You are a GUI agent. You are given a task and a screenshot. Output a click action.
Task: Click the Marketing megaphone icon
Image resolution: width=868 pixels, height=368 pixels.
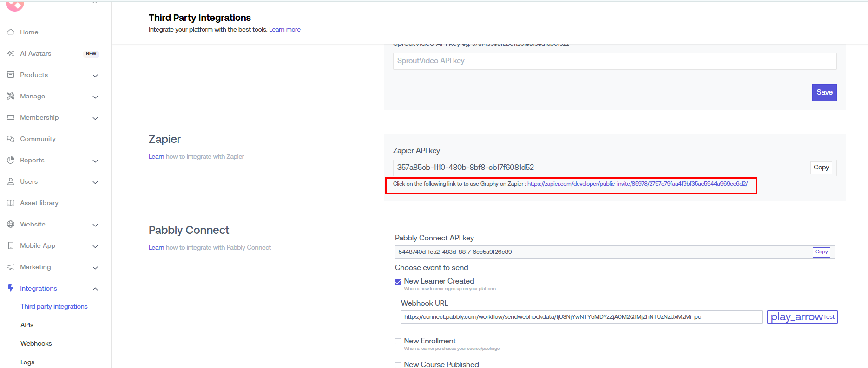point(11,267)
